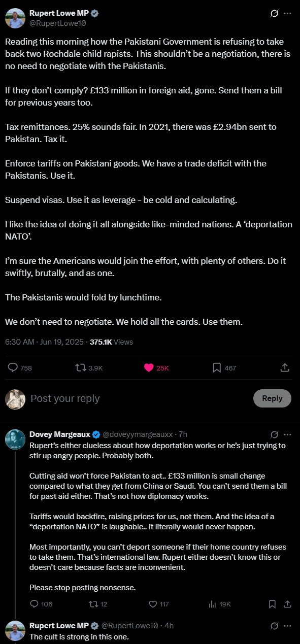Viewport: 300px width, 644px height.
Task: Open more options on Dovey Margeaux's reply
Action: [288, 434]
